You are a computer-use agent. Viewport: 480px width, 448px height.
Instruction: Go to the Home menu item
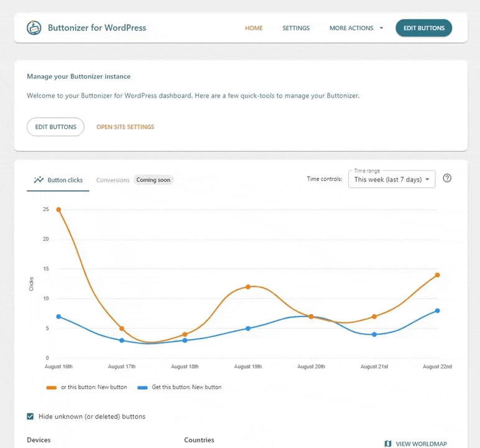(x=254, y=28)
